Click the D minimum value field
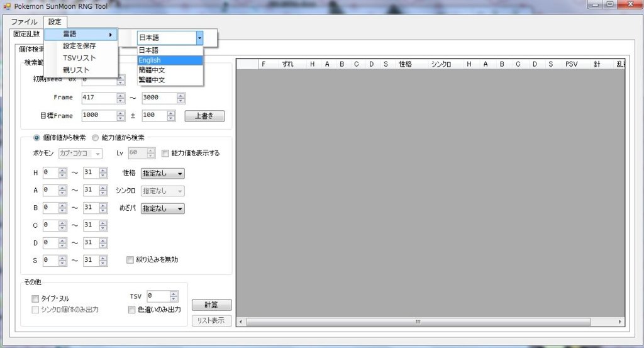The image size is (644, 348). [x=50, y=243]
